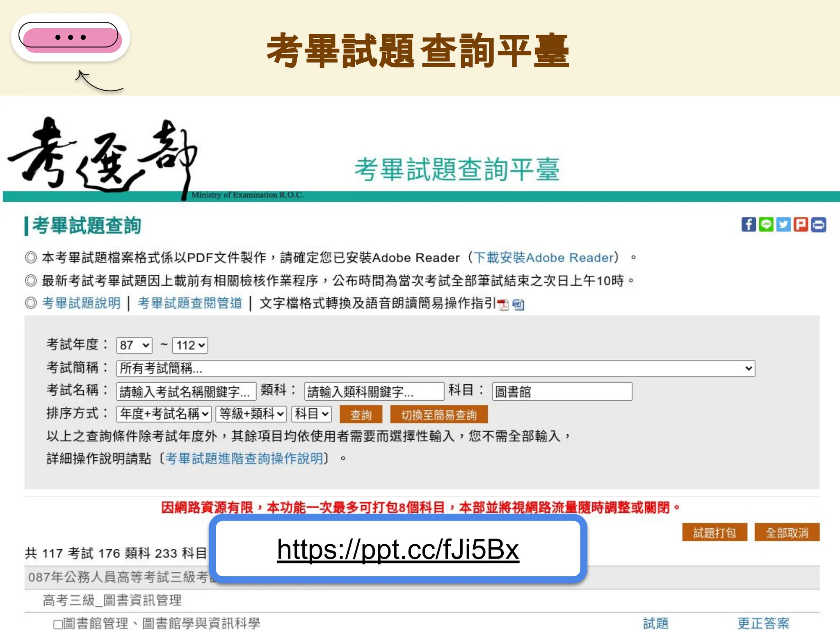Open sort dropdown 年度+考試名稱

164,414
